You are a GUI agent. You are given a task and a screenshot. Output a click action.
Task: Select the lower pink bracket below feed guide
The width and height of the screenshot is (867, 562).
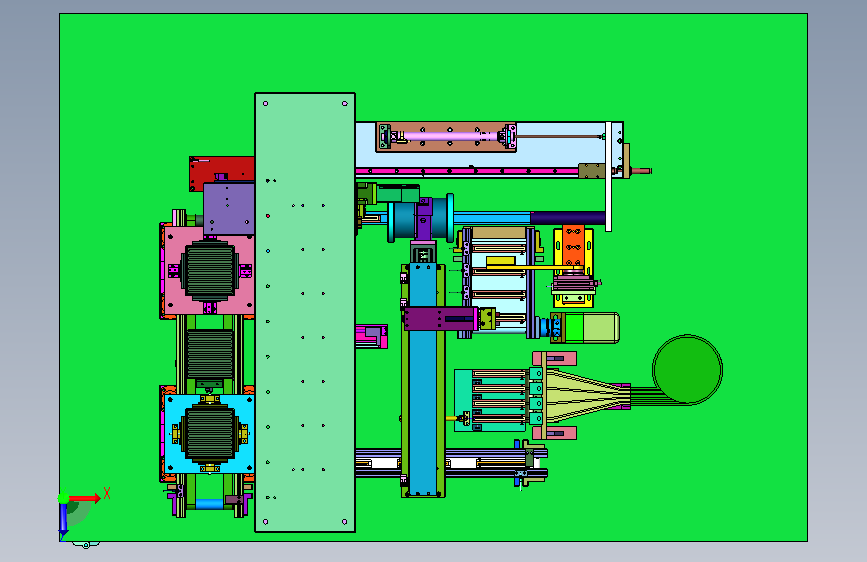coord(555,433)
